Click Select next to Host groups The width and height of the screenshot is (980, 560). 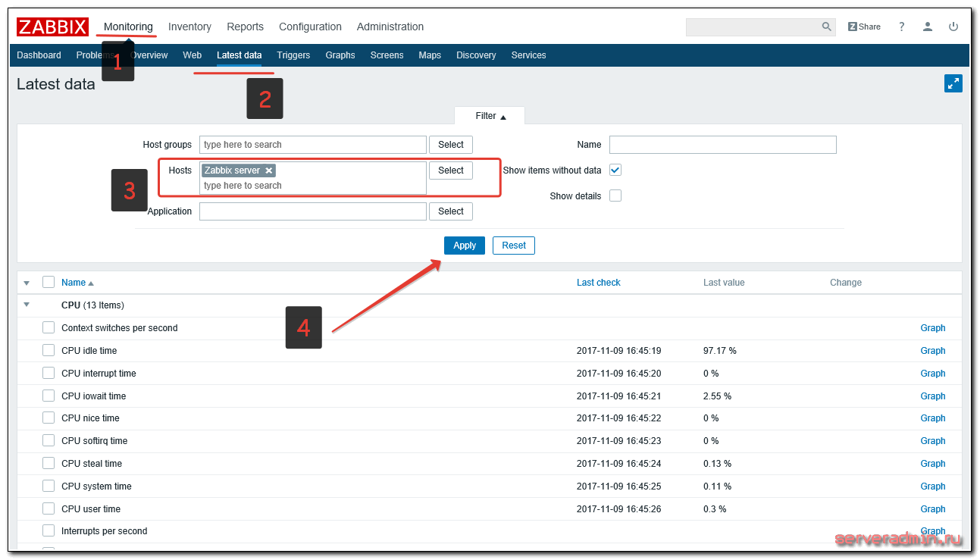tap(451, 145)
